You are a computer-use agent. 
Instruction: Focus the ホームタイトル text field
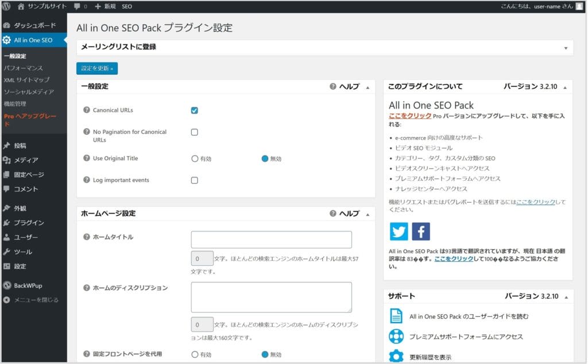(271, 239)
